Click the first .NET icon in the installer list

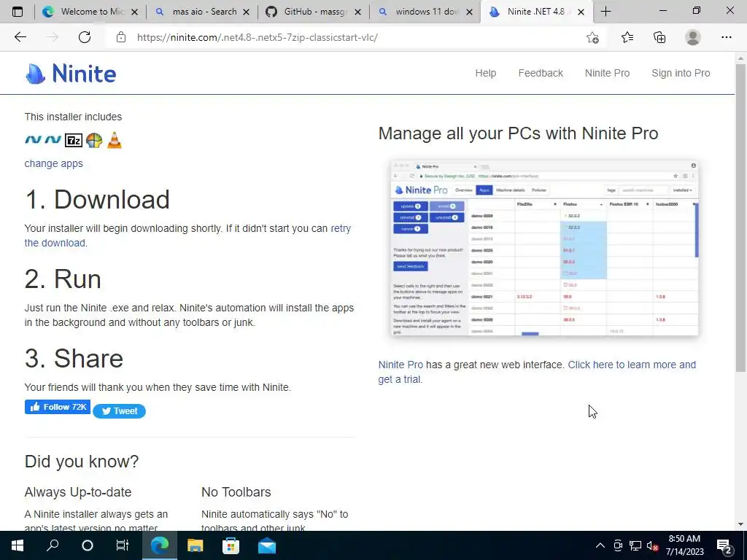(33, 139)
